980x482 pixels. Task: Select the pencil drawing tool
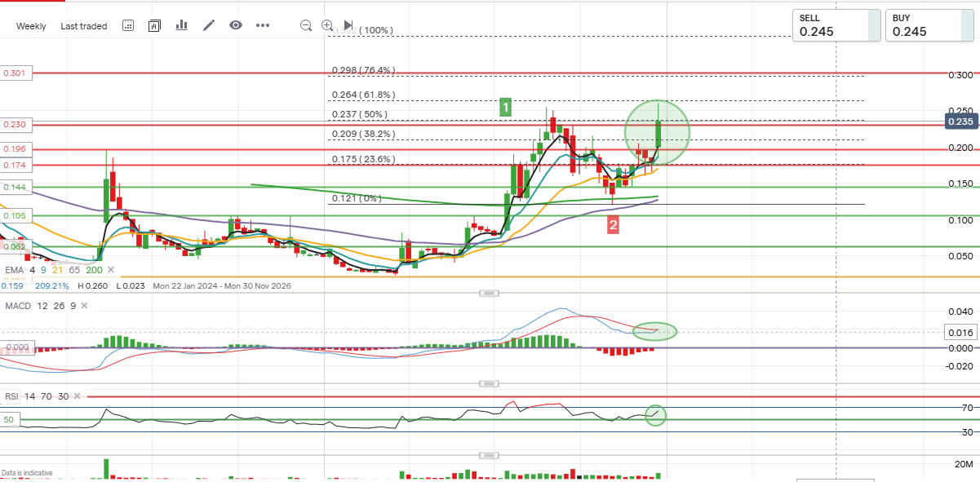coord(209,25)
